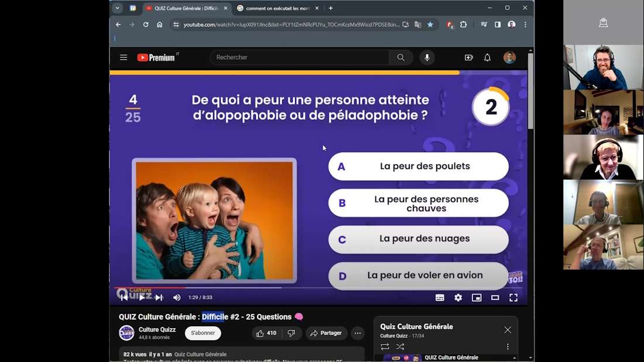Skip to the next playlist video

click(159, 298)
